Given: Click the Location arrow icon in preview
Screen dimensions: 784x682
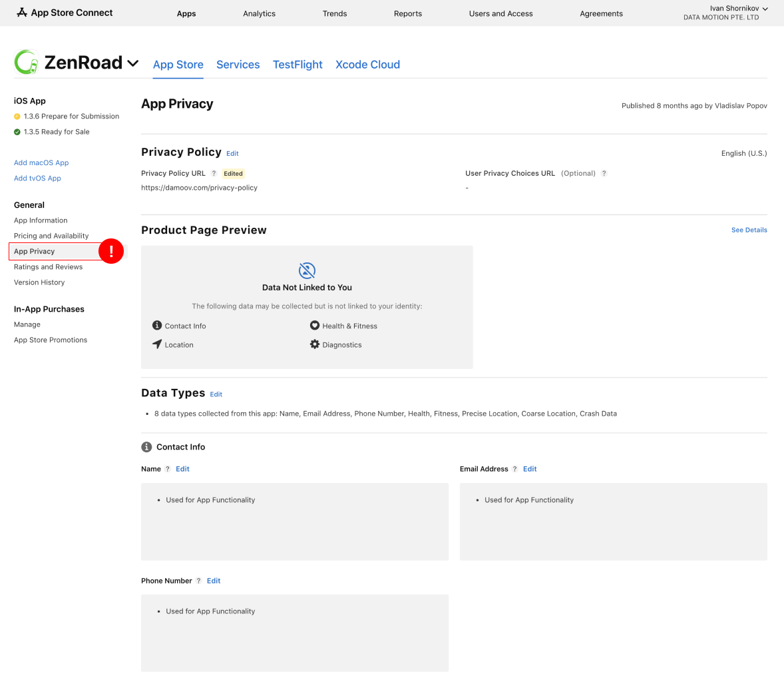Looking at the screenshot, I should 157,344.
